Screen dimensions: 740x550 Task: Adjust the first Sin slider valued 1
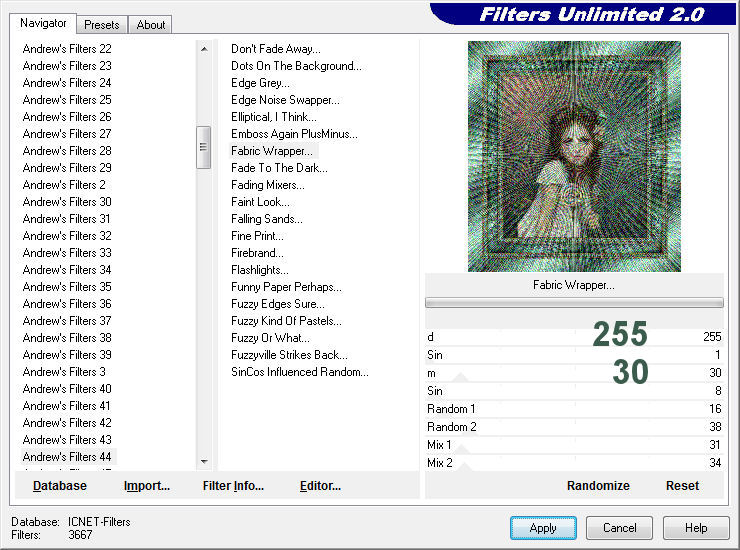[x=574, y=355]
